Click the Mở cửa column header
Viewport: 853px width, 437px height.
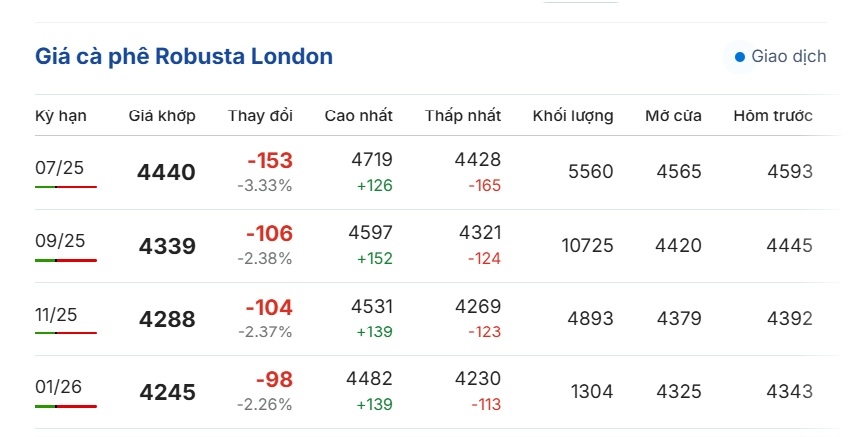673,116
